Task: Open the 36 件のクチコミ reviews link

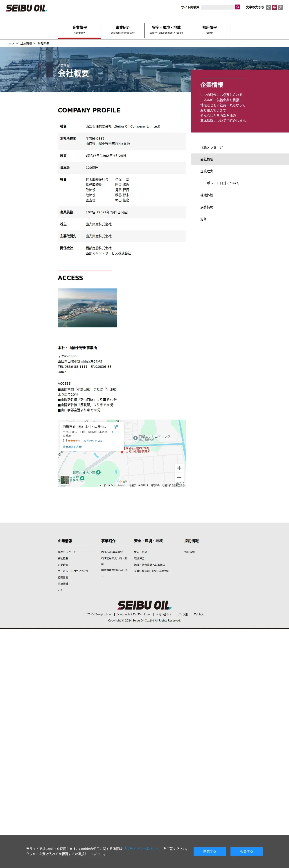Action: tap(93, 441)
